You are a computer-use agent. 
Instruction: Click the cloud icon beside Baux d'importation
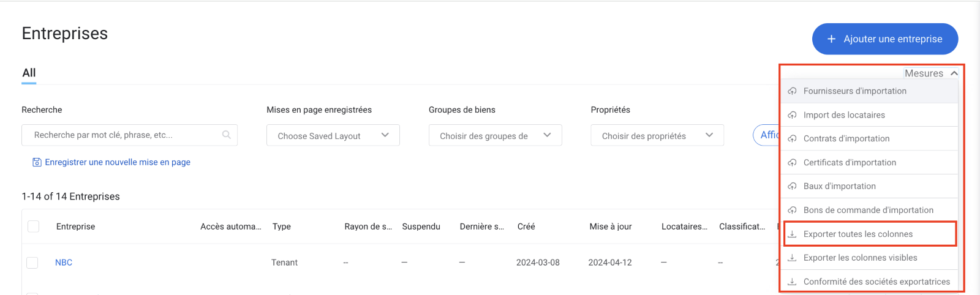pos(792,186)
